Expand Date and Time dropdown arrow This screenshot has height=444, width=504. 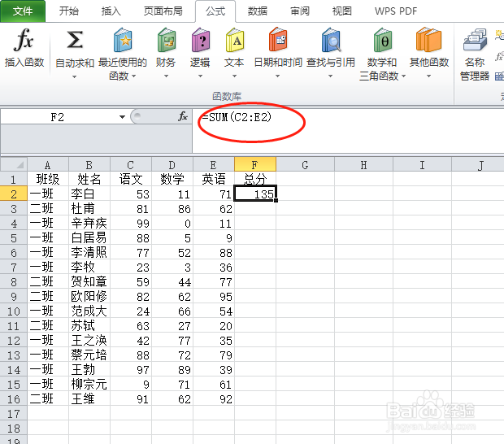coord(277,76)
